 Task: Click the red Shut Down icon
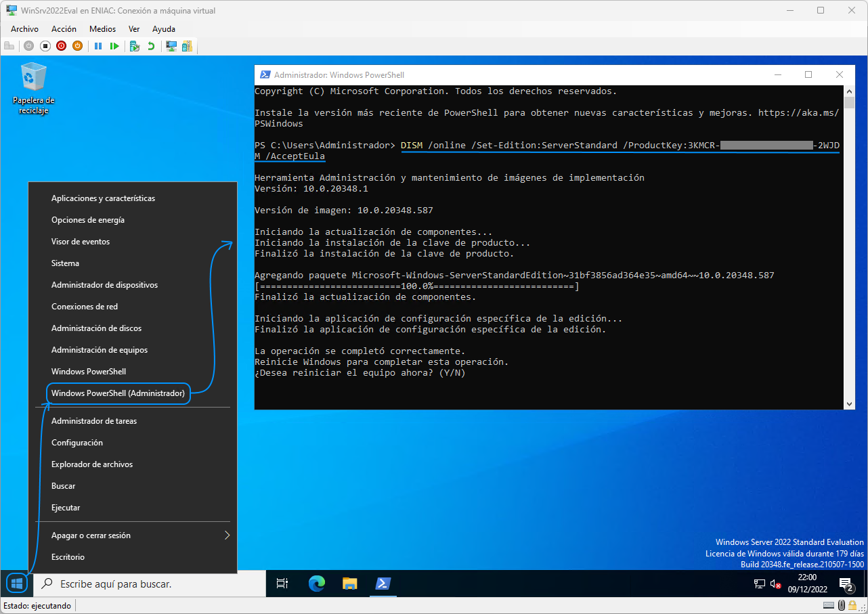[61, 46]
